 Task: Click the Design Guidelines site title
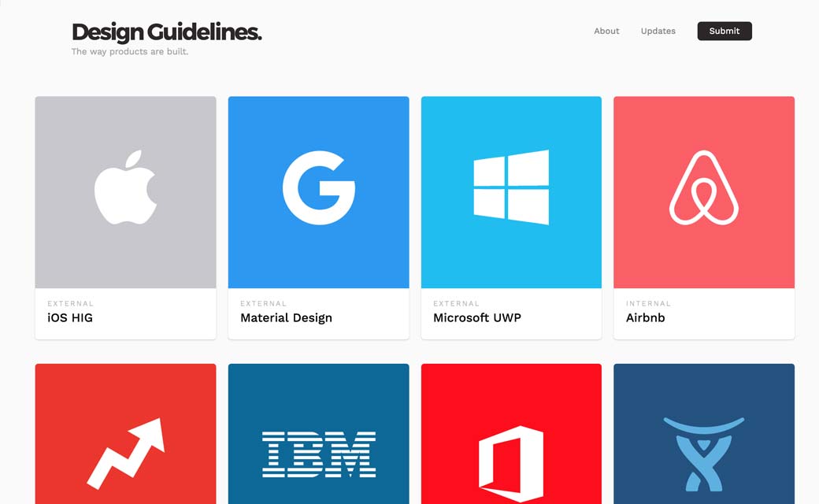tap(166, 32)
